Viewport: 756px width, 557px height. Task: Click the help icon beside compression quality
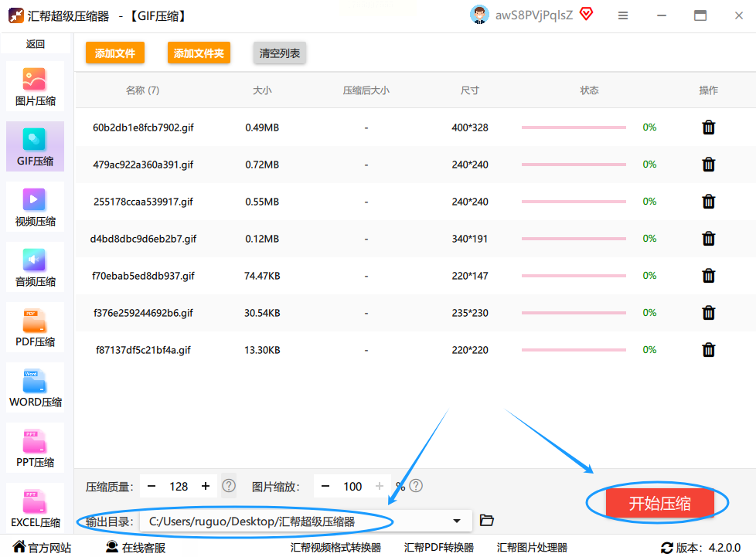pos(229,486)
